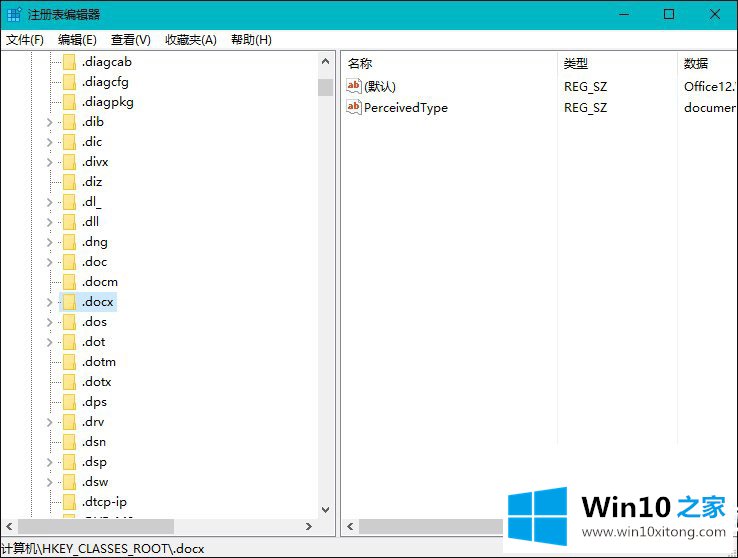
Task: Open the 收藏夹(A) menu
Action: click(190, 39)
